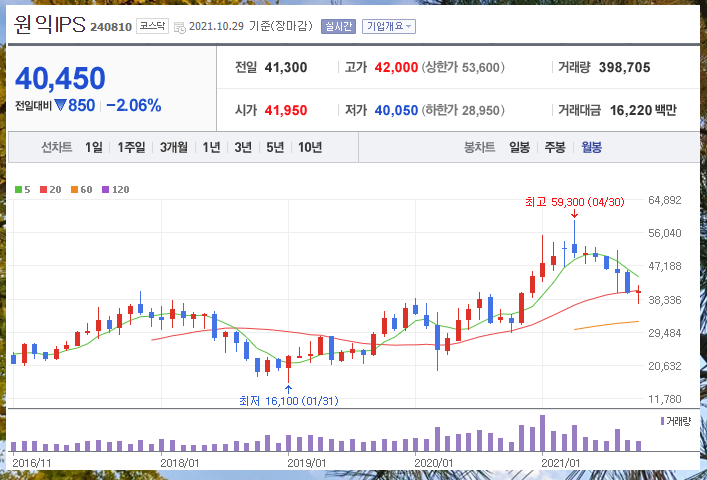Image resolution: width=707 pixels, height=480 pixels.
Task: Click the current price 40,450
Action: pyautogui.click(x=60, y=78)
